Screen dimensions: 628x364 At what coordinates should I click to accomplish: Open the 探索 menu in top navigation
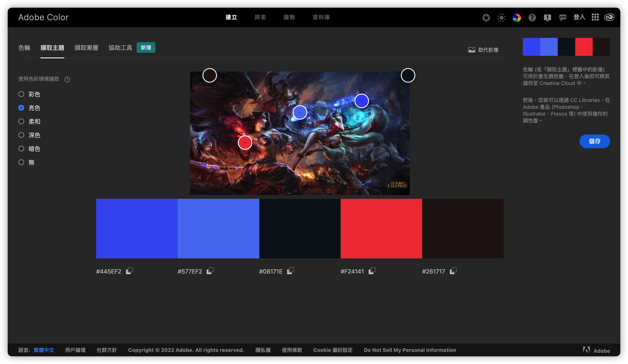click(260, 17)
